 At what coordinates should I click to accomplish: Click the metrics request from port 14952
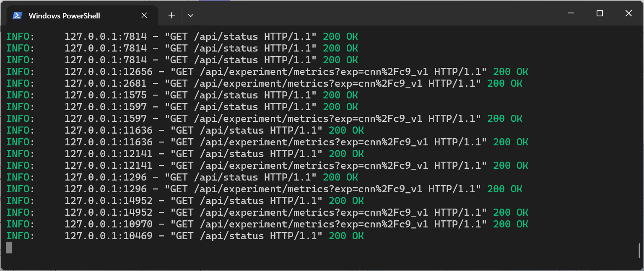(x=267, y=212)
